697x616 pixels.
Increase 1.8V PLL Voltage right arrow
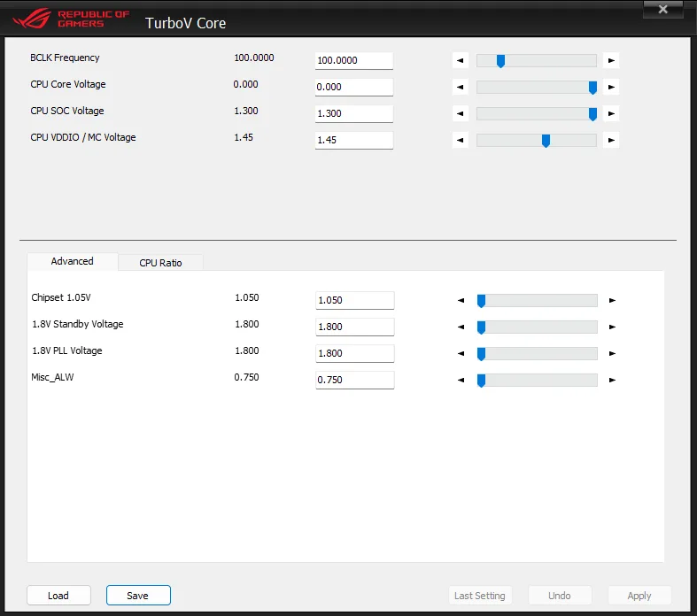(x=612, y=354)
